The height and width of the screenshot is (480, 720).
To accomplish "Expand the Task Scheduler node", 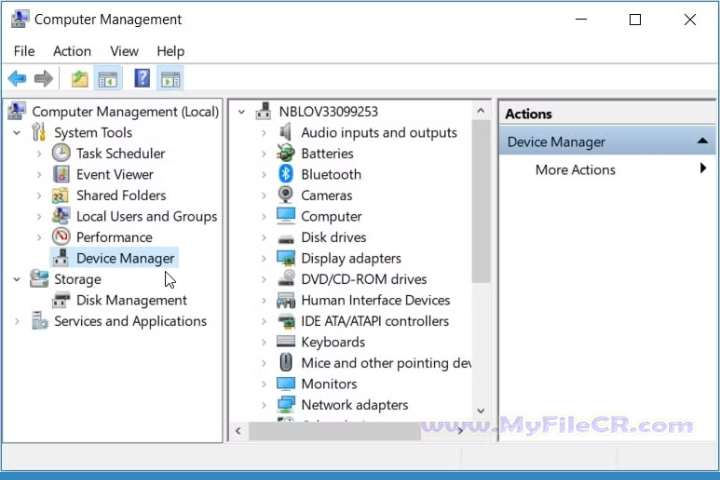I will click(x=39, y=153).
